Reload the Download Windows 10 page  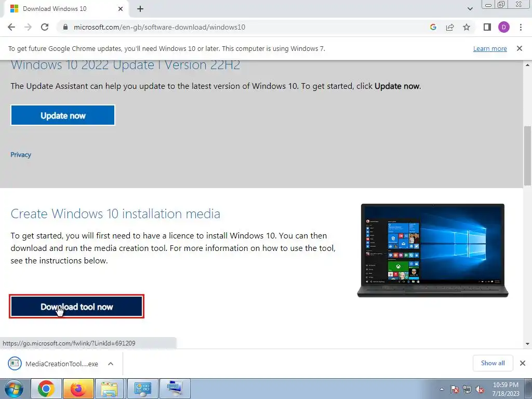pyautogui.click(x=45, y=27)
